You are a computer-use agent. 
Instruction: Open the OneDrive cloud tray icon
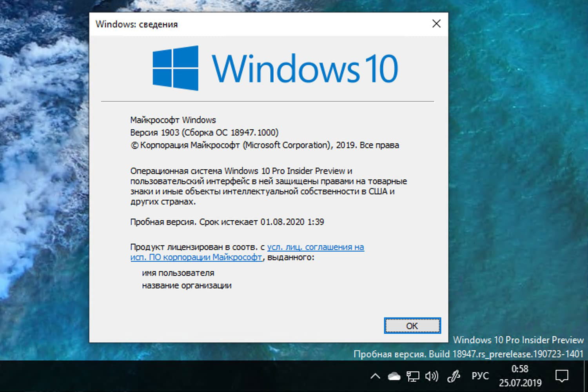coord(394,376)
